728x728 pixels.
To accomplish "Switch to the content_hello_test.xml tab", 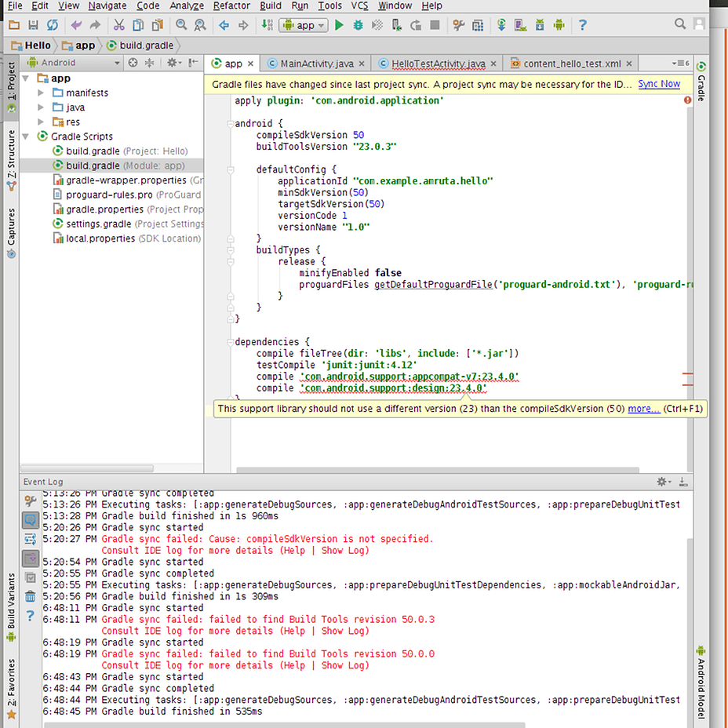I will tap(571, 64).
